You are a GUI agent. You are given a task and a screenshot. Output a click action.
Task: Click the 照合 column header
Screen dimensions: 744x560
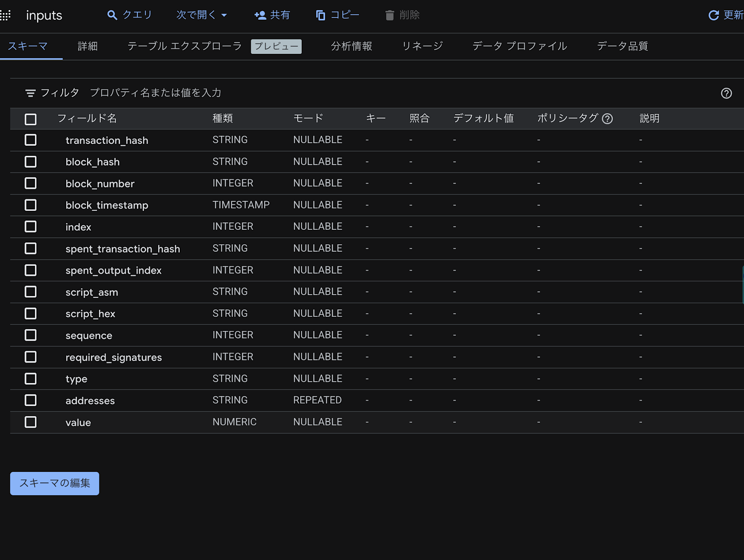420,119
